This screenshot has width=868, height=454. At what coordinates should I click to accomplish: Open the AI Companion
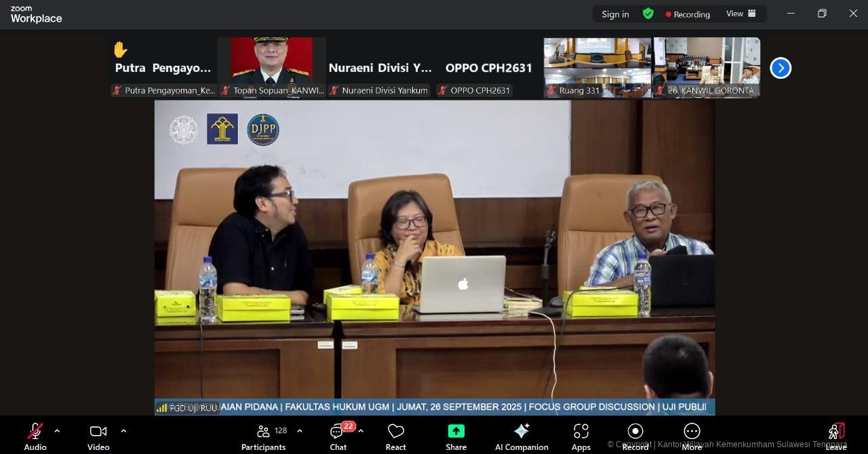521,432
